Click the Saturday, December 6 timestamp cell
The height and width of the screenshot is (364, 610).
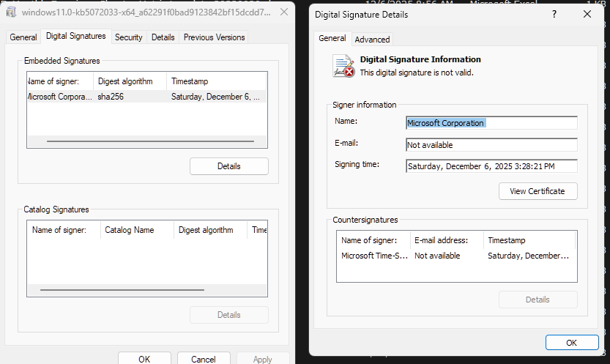pyautogui.click(x=215, y=97)
